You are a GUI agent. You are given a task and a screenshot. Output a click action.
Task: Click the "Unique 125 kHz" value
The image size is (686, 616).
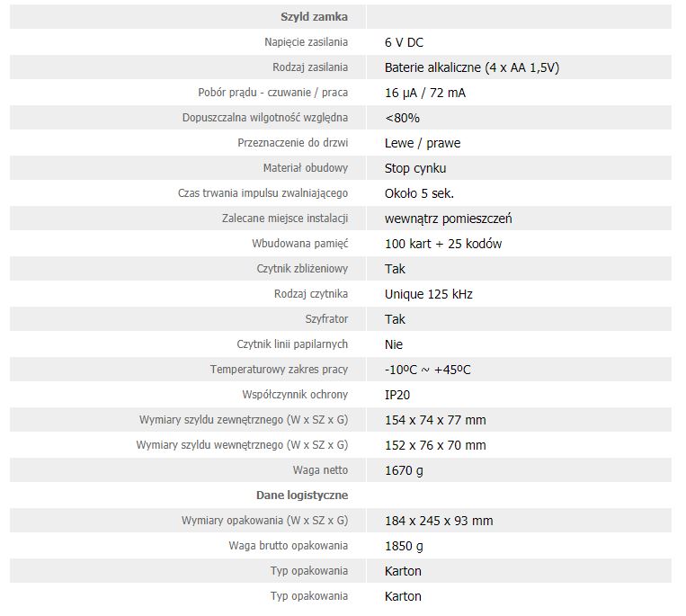coord(428,294)
